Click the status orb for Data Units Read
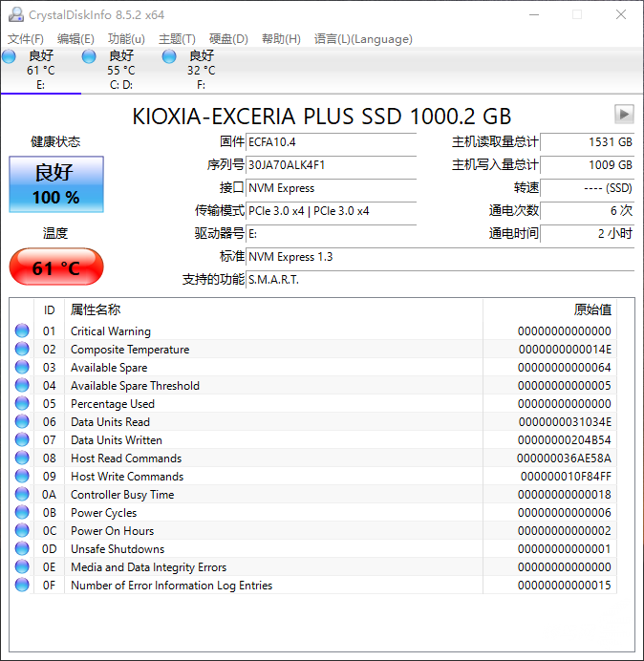 [22, 421]
